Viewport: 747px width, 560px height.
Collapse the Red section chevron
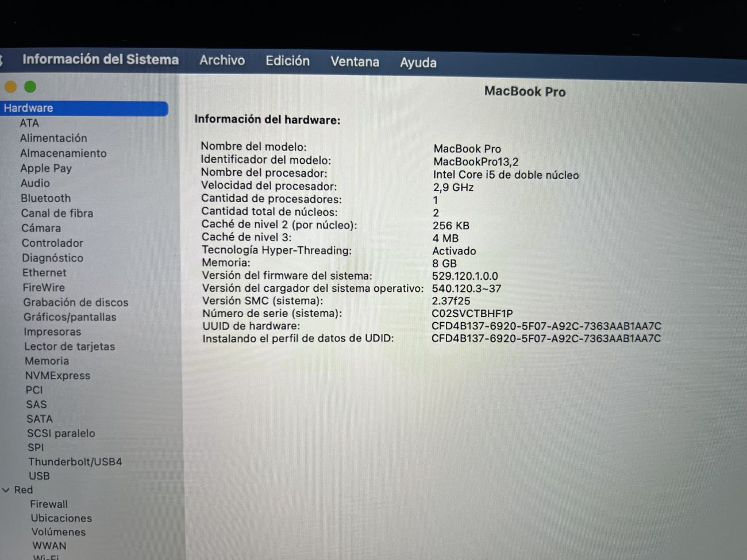coord(6,490)
